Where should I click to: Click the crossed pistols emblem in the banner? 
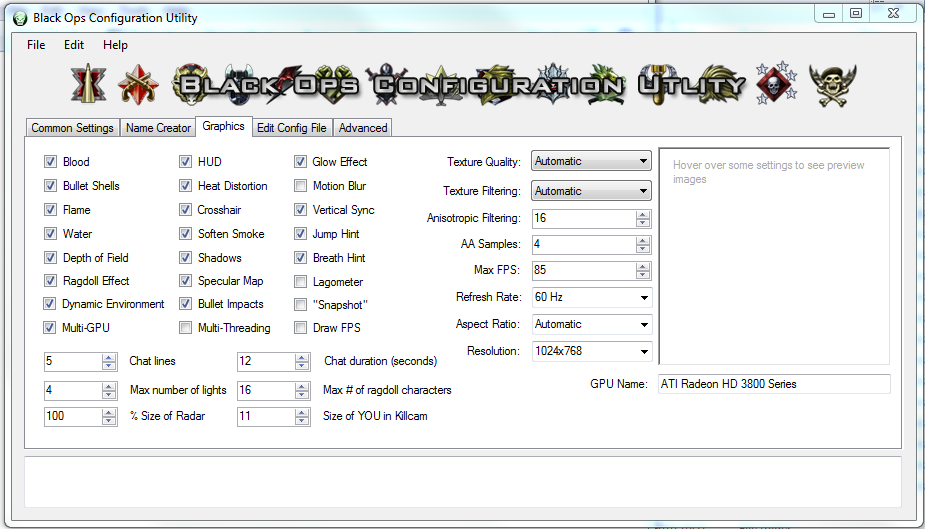pos(138,85)
